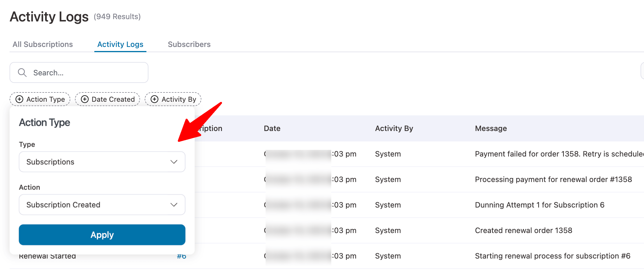Open the Type dropdown showing Subscriptions
Image resolution: width=644 pixels, height=271 pixels.
102,162
